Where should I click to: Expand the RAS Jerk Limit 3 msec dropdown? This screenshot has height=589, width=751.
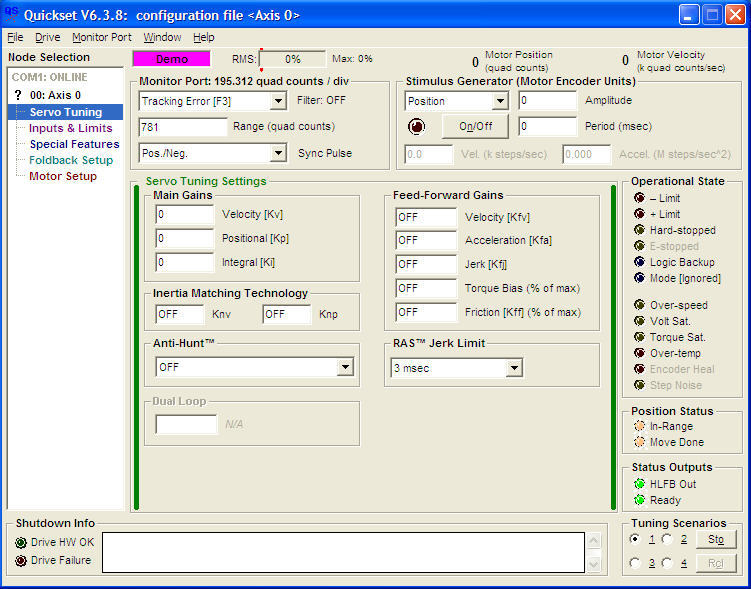click(x=514, y=368)
